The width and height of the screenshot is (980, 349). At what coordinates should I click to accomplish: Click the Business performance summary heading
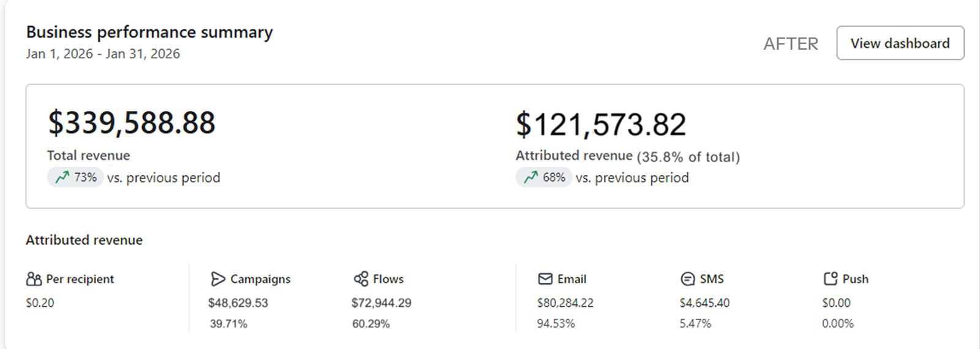[149, 32]
